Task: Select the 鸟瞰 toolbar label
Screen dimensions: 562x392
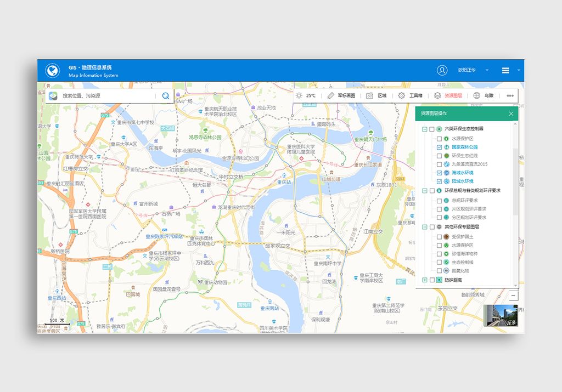Action: click(x=489, y=95)
